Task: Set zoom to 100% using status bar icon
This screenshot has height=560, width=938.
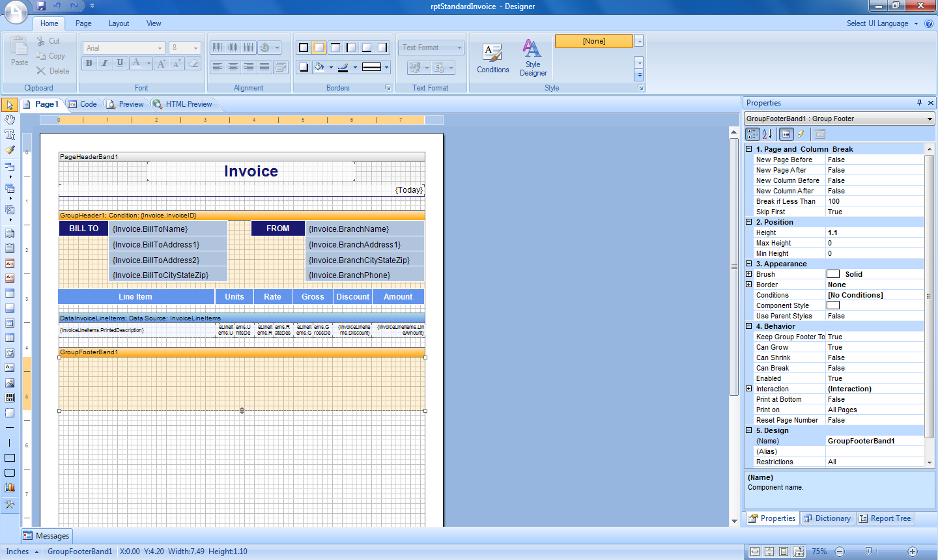Action: pos(799,552)
